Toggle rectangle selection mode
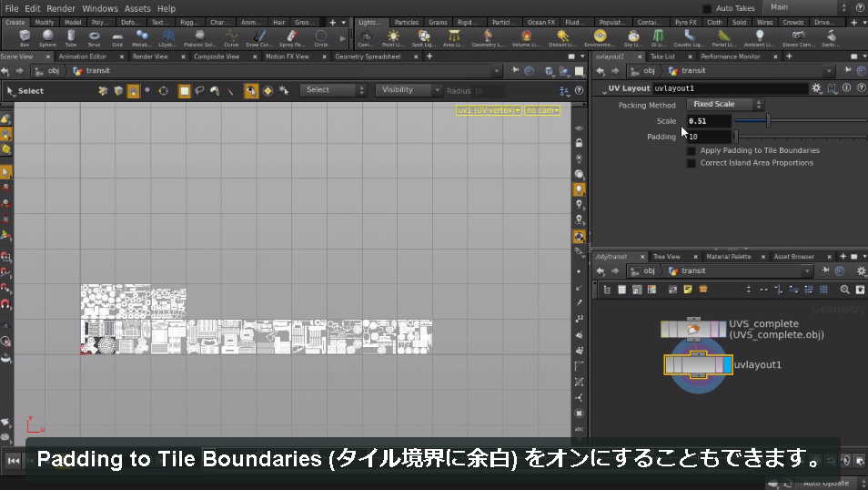 [x=185, y=91]
